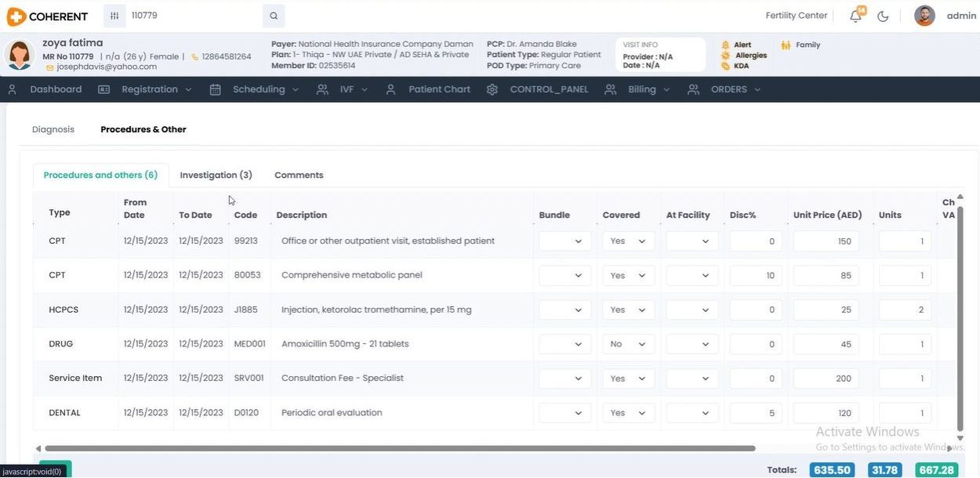Viewport: 980px width, 478px height.
Task: Open Covered dropdown for Amoxicillin row
Action: [x=628, y=344]
